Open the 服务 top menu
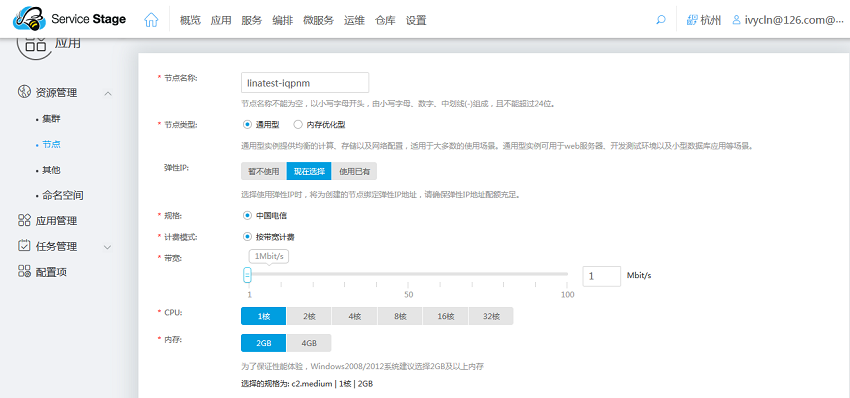850x398 pixels. [x=252, y=21]
